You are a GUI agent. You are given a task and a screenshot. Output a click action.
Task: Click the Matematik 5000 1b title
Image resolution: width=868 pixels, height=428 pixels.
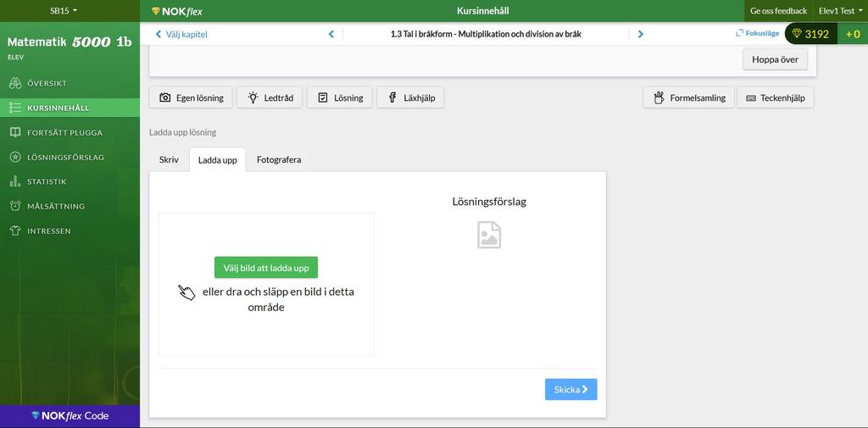(x=70, y=42)
